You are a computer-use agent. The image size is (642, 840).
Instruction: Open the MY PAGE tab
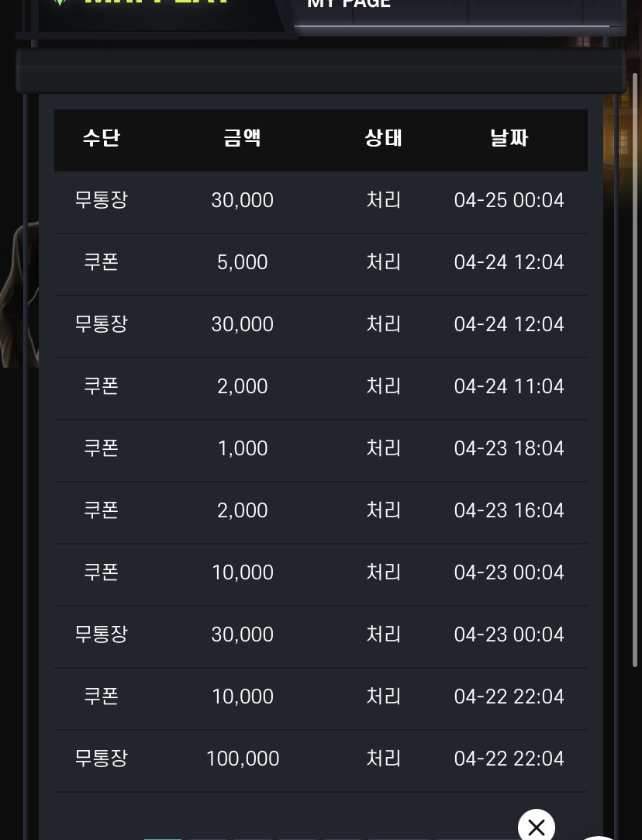349,5
